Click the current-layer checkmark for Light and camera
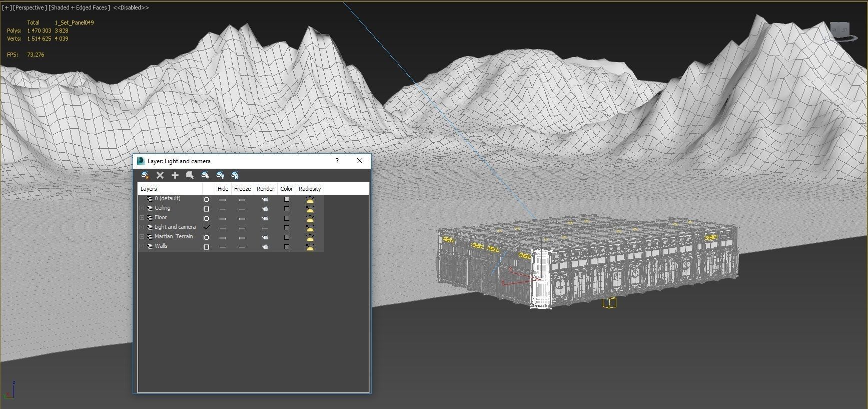This screenshot has height=409, width=868. pyautogui.click(x=206, y=227)
